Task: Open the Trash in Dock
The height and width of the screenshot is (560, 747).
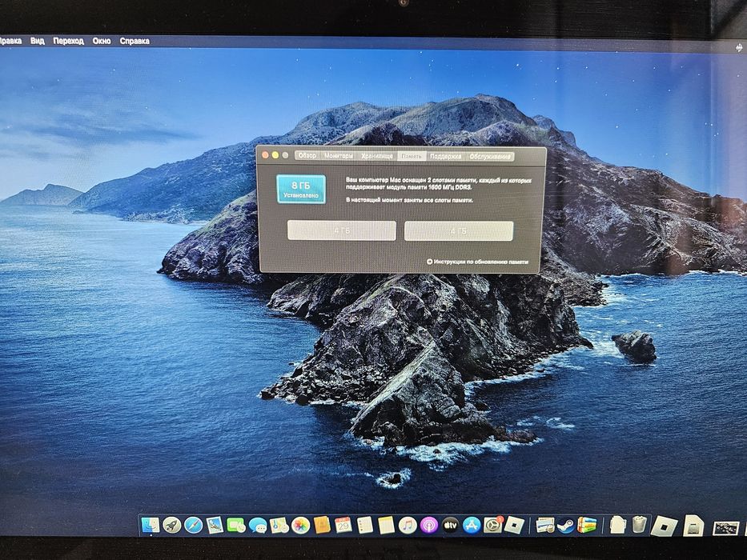Action: tap(640, 524)
